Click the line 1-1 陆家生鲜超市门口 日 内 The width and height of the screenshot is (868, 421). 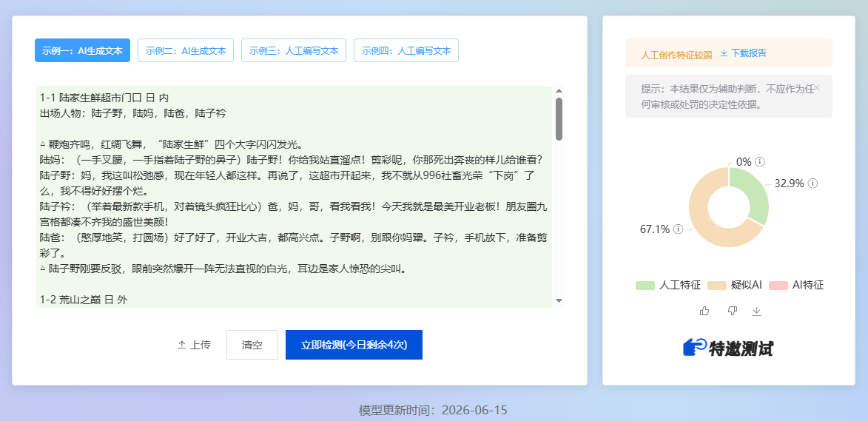pos(104,98)
